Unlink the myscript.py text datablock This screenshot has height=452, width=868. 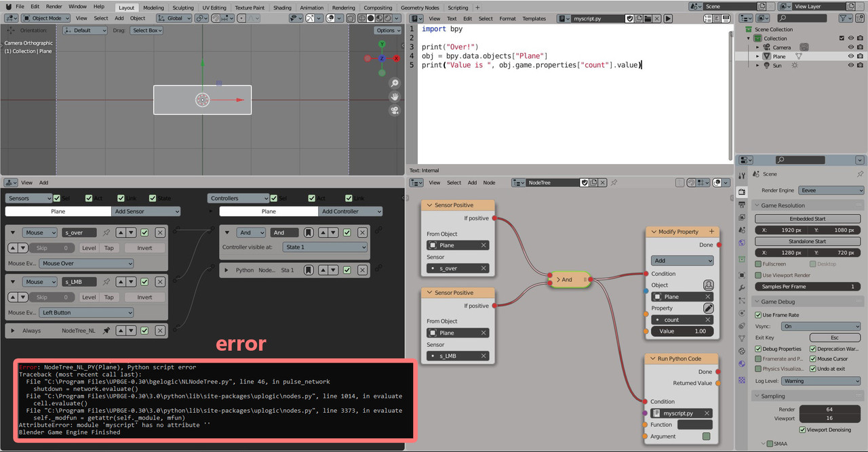coord(657,19)
